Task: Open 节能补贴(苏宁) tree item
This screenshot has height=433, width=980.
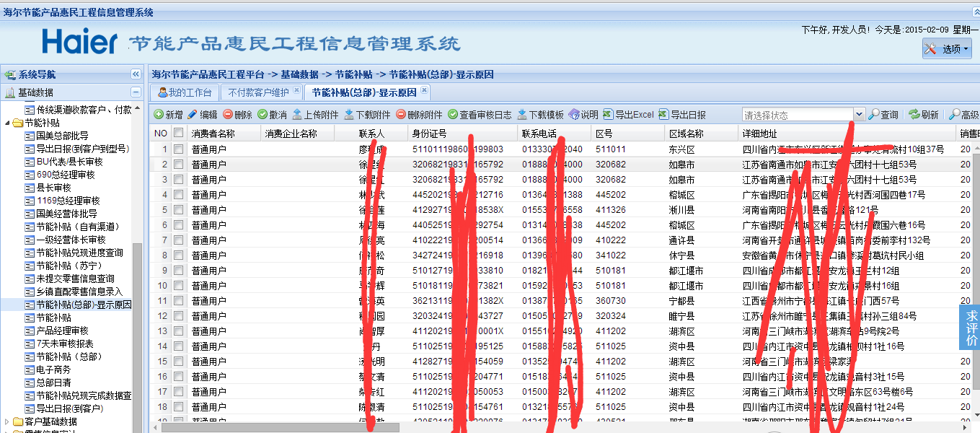Action: [x=71, y=266]
